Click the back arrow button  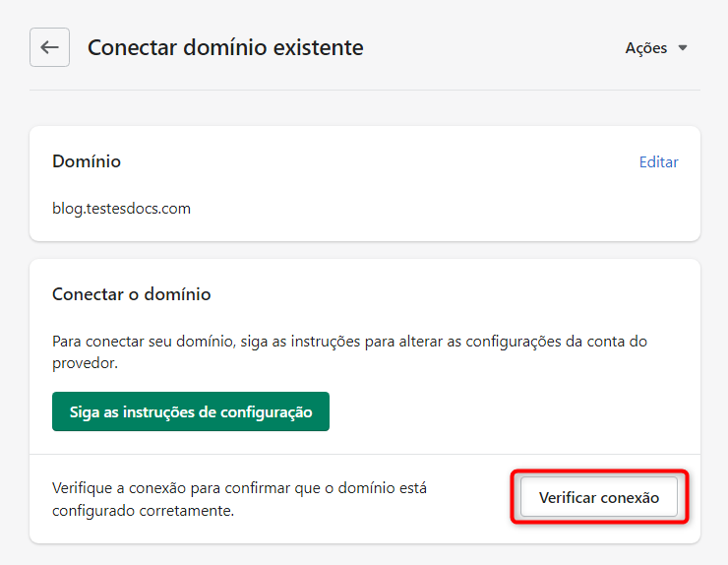point(49,47)
